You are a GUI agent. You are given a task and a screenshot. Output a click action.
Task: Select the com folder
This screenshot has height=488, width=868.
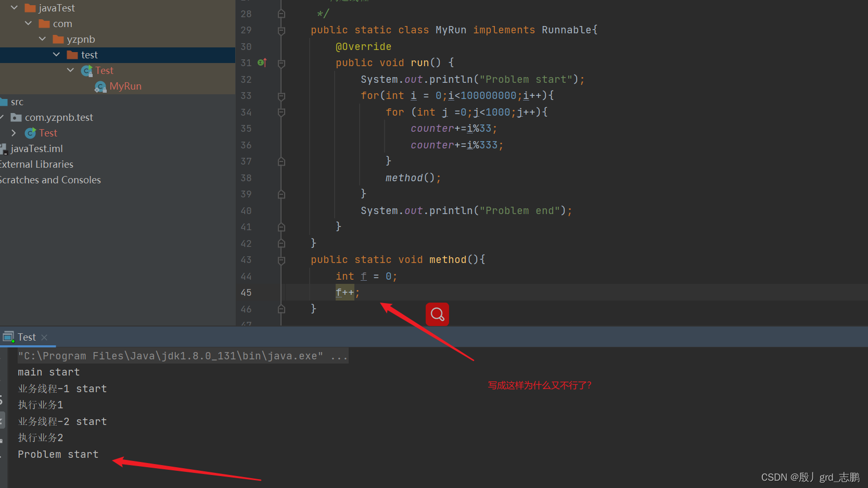tap(62, 23)
